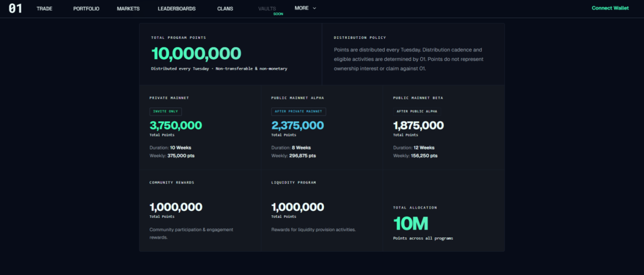Expand the MORE dropdown menu
The height and width of the screenshot is (275, 644).
click(305, 8)
